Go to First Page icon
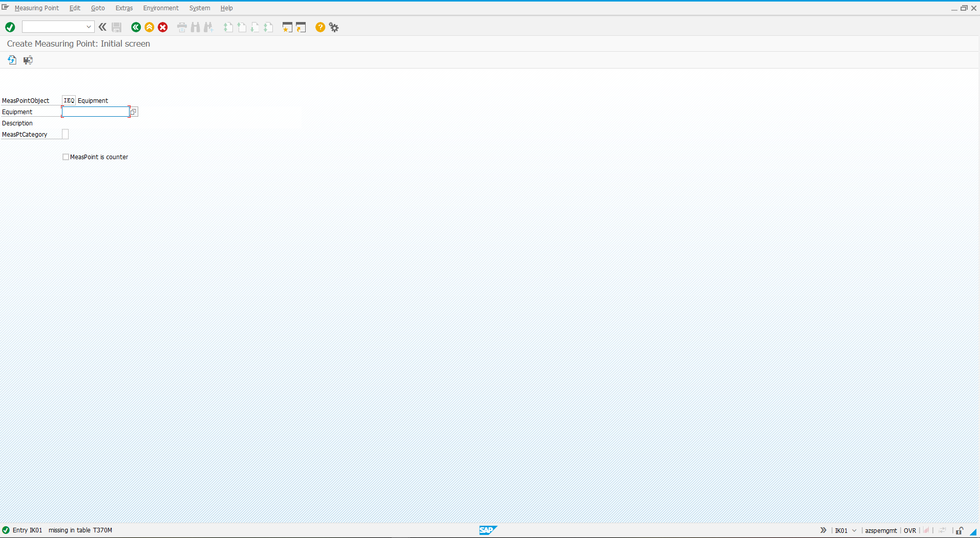The image size is (980, 538). click(228, 27)
